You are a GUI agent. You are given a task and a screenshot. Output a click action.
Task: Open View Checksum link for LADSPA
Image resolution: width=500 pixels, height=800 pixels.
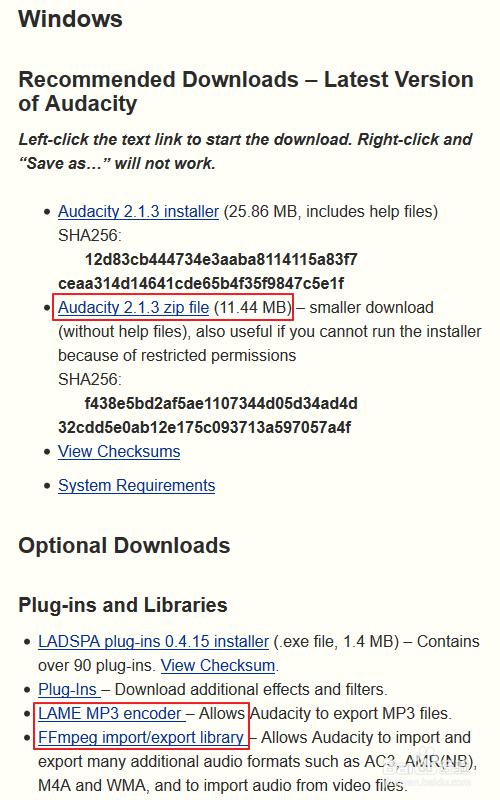tap(218, 665)
